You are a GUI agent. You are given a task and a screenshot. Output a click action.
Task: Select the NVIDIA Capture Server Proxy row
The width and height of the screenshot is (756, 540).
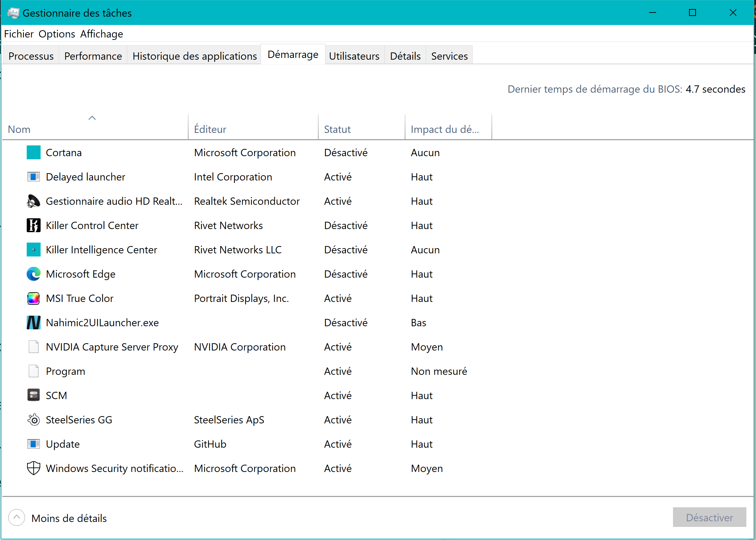coord(112,347)
